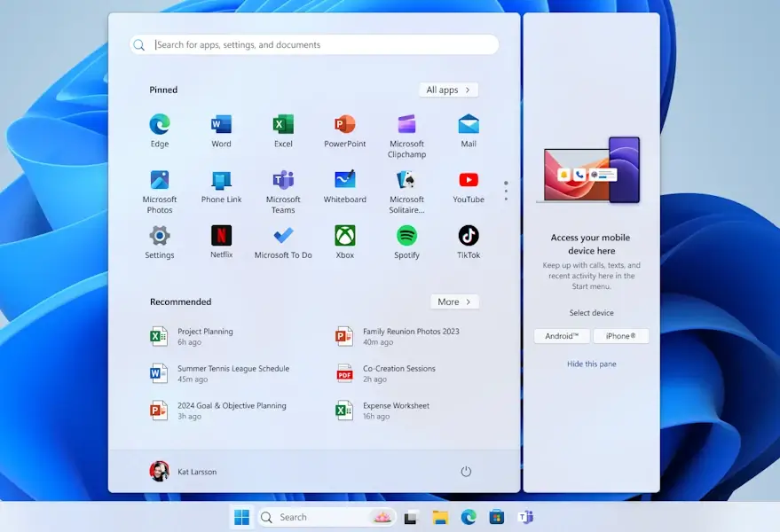Open Excel from the pinned grid
This screenshot has height=532, width=780.
[283, 130]
